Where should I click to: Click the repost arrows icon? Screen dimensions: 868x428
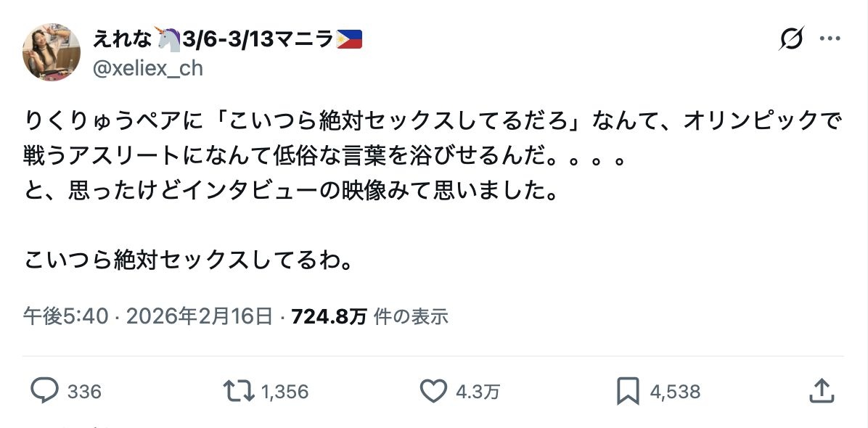click(x=239, y=392)
